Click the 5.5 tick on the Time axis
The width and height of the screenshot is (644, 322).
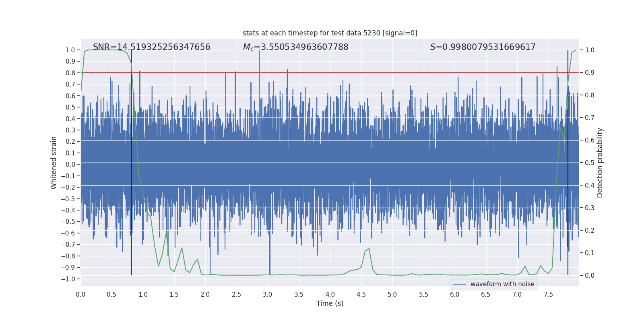point(424,294)
